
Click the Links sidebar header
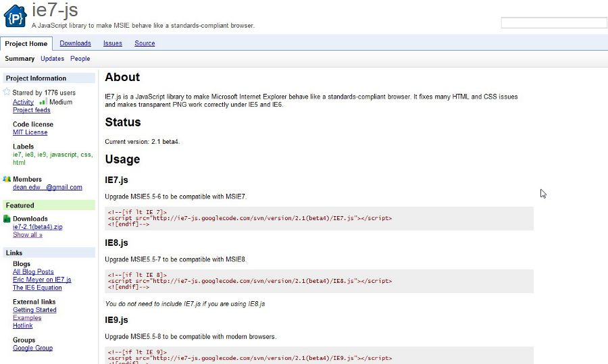(49, 253)
